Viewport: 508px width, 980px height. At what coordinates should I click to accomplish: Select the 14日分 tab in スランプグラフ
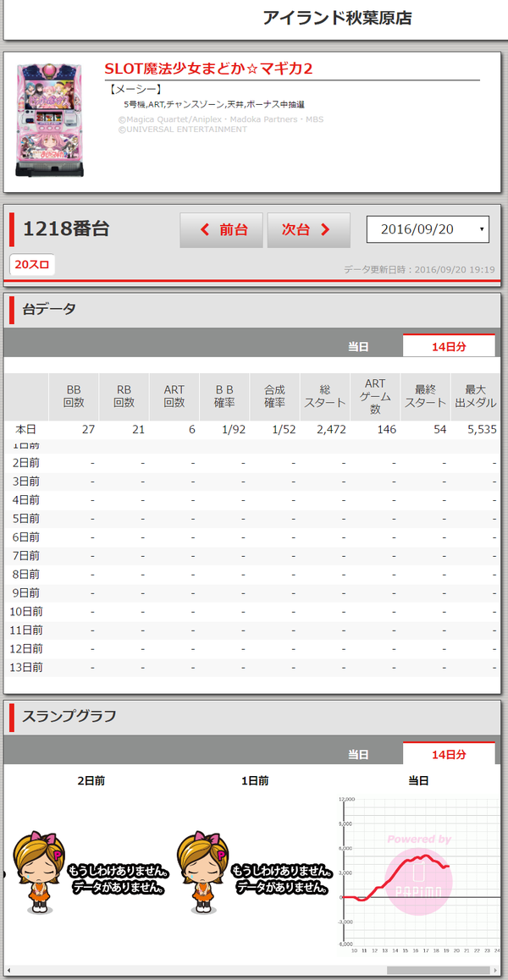450,754
